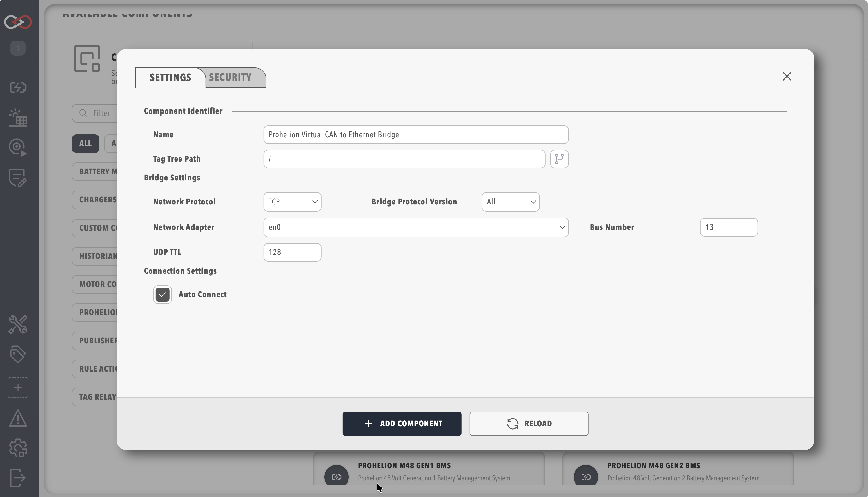Click the dashed-box add component sidebar icon

pyautogui.click(x=18, y=388)
